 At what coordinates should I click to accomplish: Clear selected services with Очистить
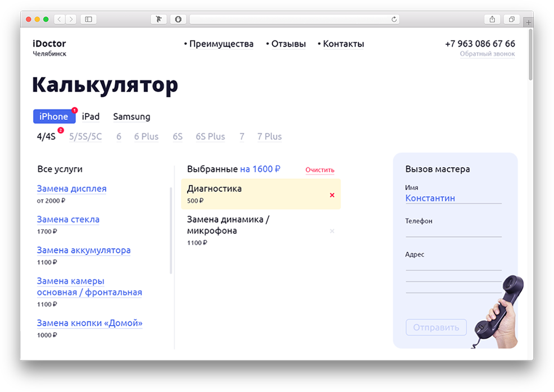click(x=320, y=170)
